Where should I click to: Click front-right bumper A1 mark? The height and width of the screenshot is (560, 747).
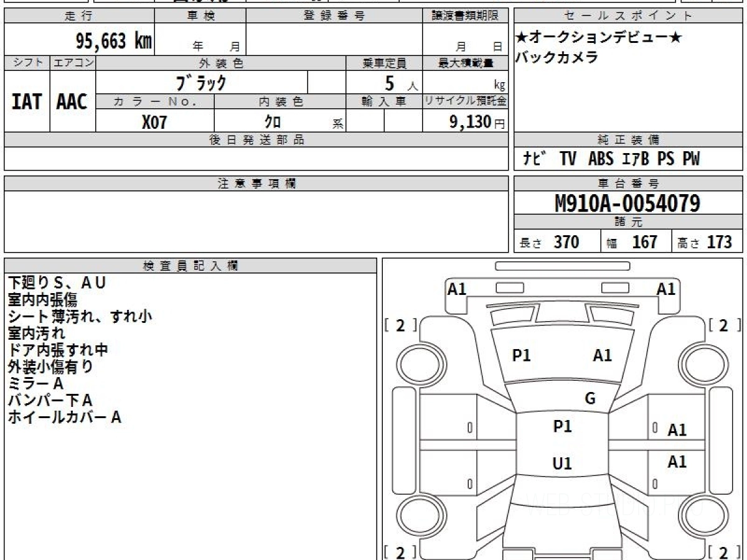pos(666,289)
